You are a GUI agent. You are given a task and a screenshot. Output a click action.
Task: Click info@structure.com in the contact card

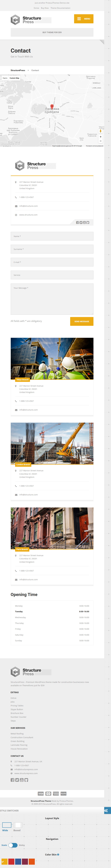pos(28,206)
